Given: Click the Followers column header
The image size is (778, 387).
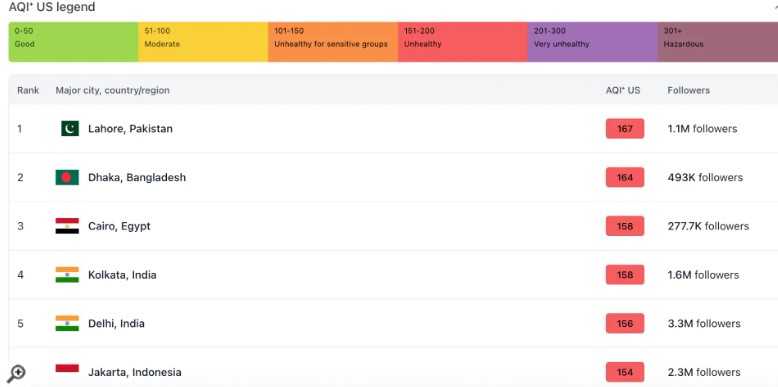Looking at the screenshot, I should pos(689,90).
